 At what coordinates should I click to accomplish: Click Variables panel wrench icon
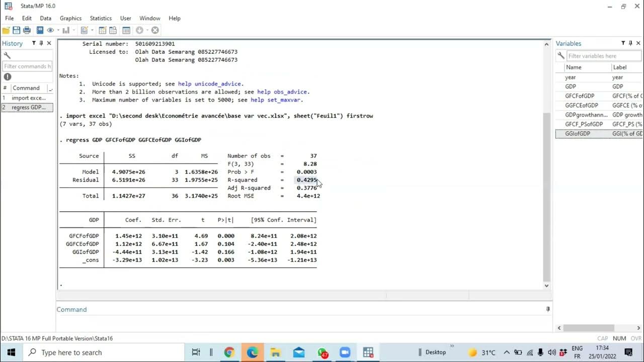[560, 56]
